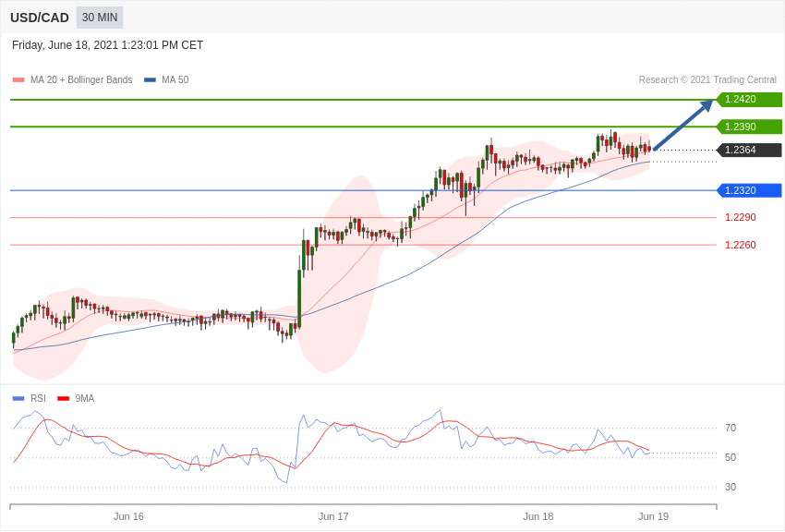This screenshot has height=532, width=785.
Task: Click the USD/CAD pair title
Action: pos(40,18)
